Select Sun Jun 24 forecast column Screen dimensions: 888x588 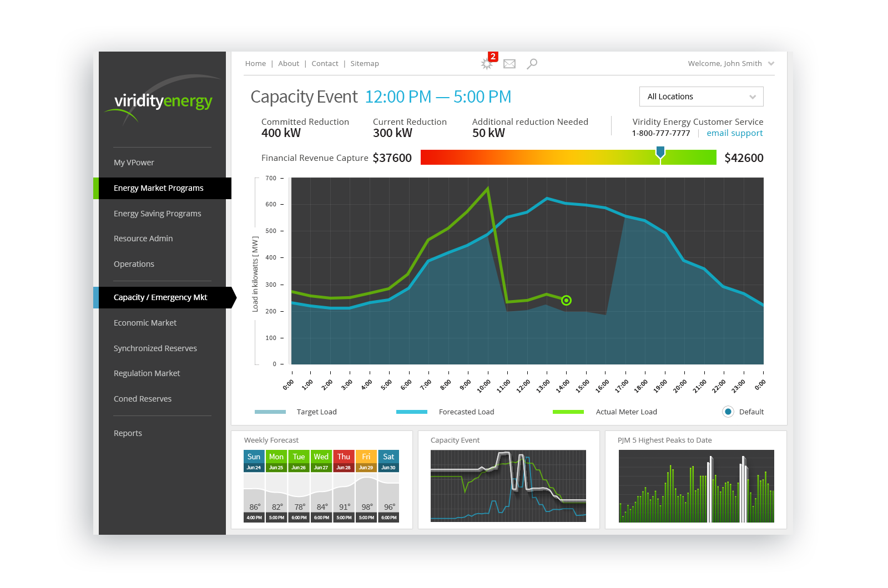pyautogui.click(x=254, y=486)
